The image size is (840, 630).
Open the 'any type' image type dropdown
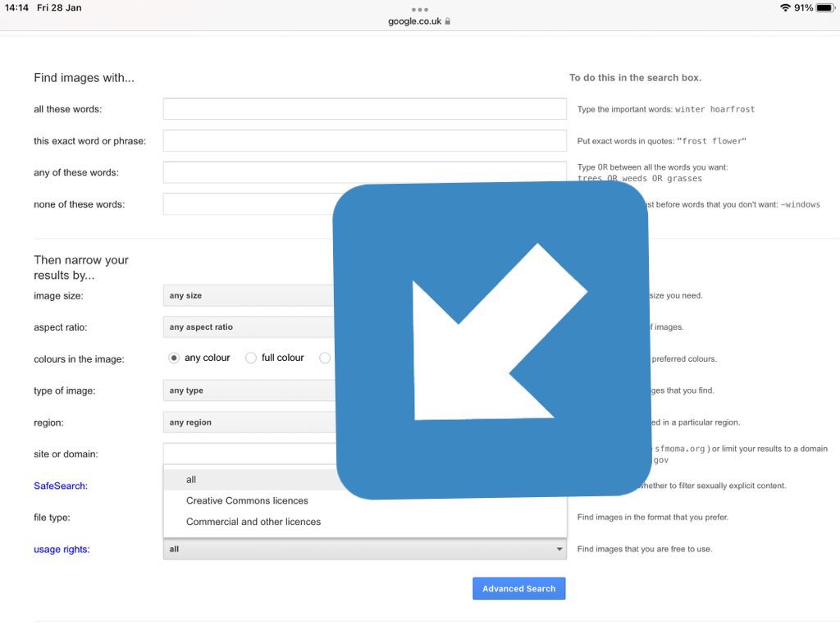pyautogui.click(x=248, y=390)
